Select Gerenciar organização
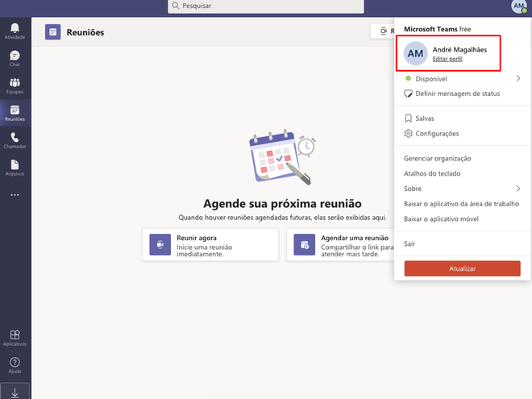This screenshot has width=532, height=399. pos(438,159)
